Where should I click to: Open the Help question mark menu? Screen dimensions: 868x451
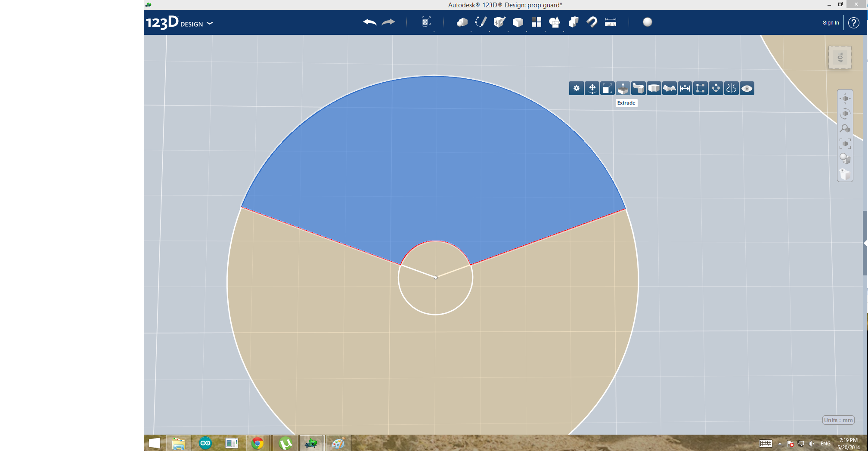(854, 23)
